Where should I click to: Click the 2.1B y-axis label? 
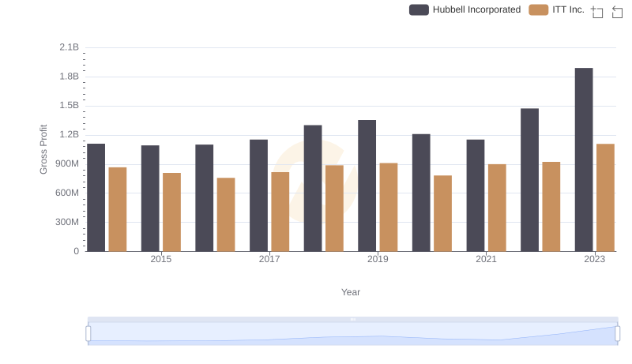70,47
